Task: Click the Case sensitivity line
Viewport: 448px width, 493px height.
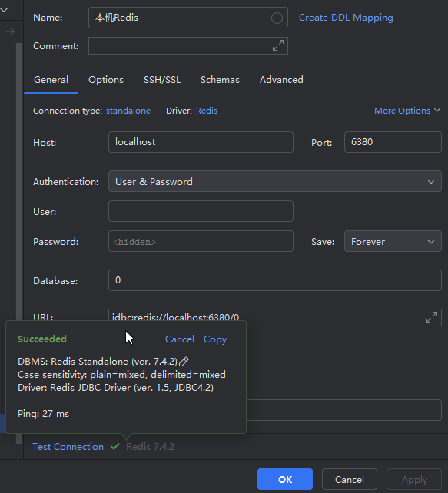Action: pyautogui.click(x=121, y=375)
